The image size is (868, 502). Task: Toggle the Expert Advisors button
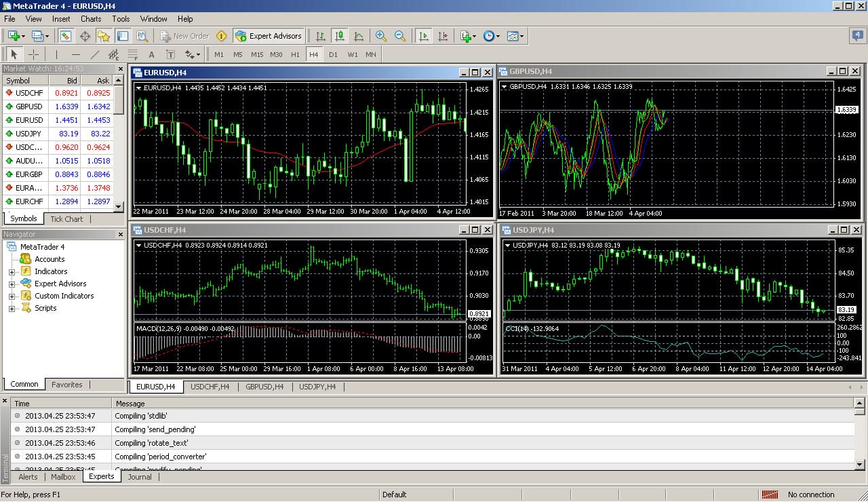[x=269, y=36]
